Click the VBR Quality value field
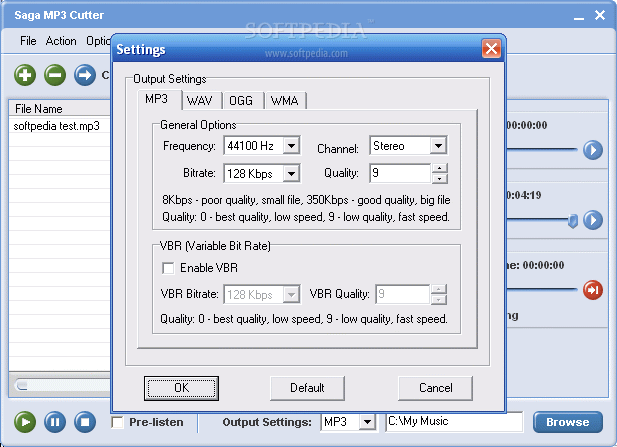 point(402,294)
